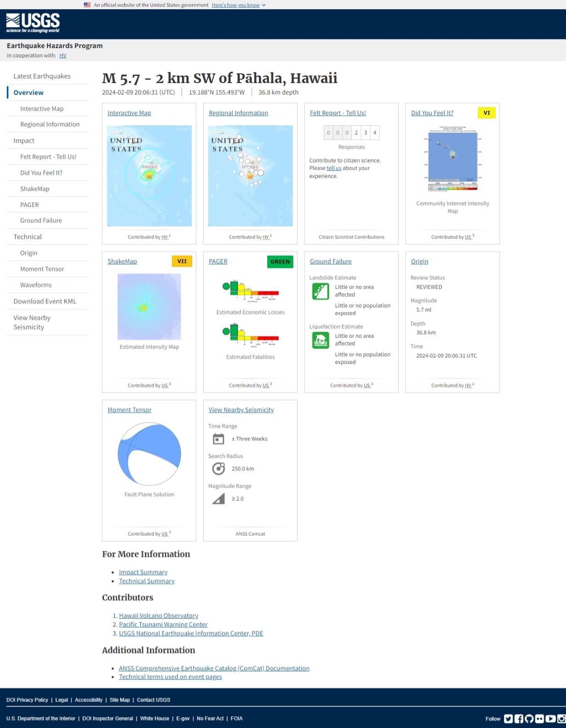Click the magnitude range icon beside ≥ 2.0
Screen dimensions: 566x728
click(x=218, y=499)
